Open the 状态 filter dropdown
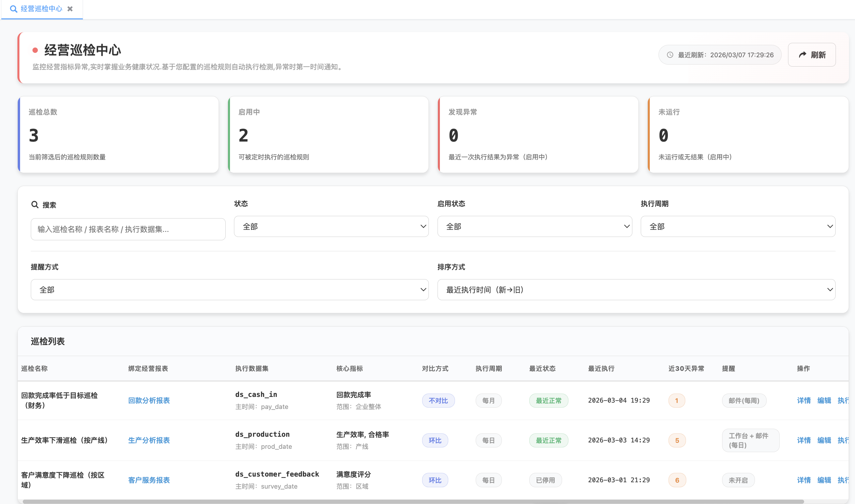 331,227
